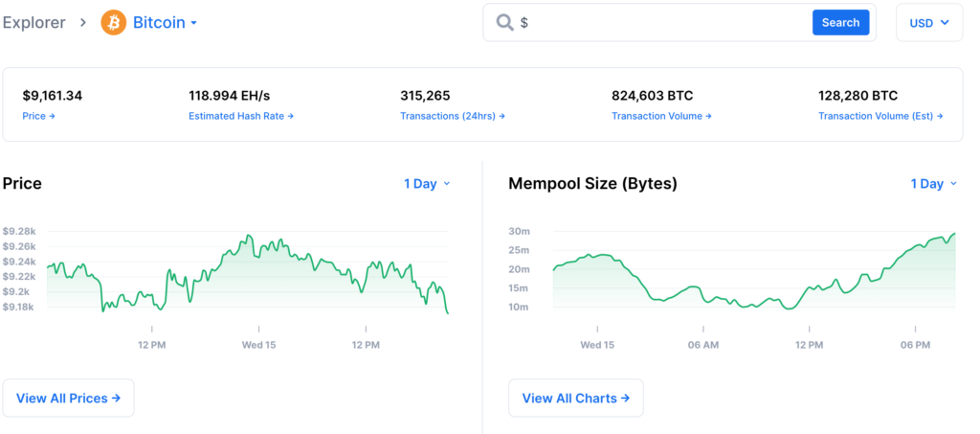Click the 824,603 BTC value
980x434 pixels.
[652, 96]
